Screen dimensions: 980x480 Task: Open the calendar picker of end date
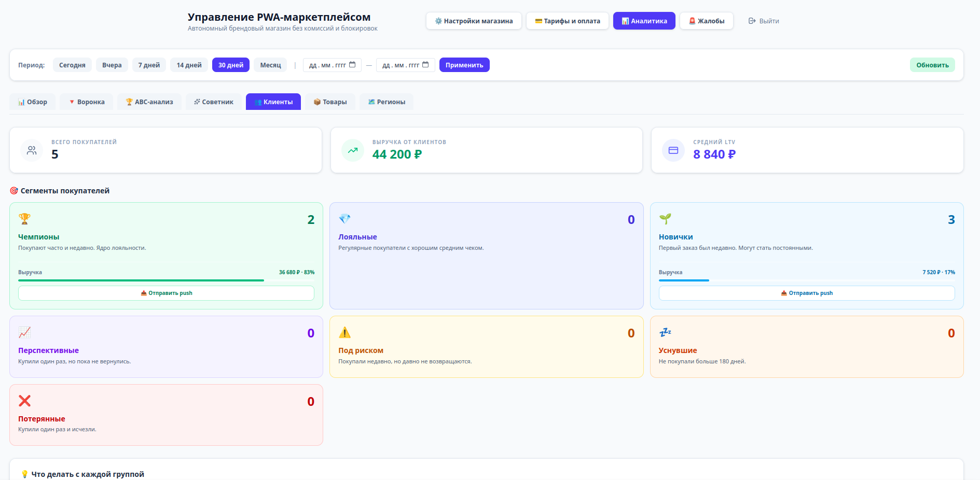point(425,65)
